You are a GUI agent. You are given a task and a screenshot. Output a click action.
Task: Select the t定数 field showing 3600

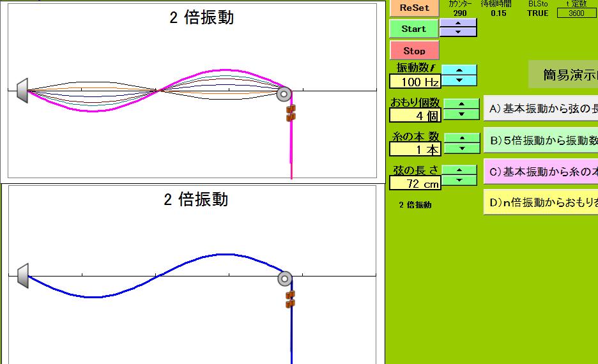[576, 13]
